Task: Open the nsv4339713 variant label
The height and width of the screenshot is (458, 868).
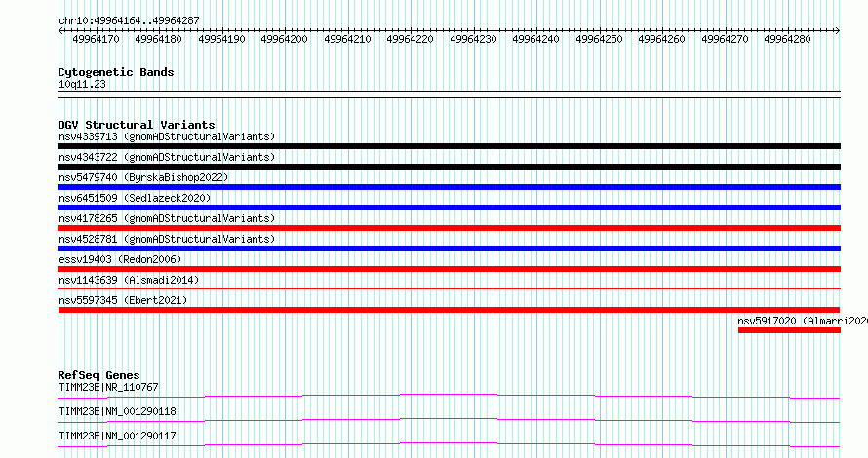Action: click(167, 136)
